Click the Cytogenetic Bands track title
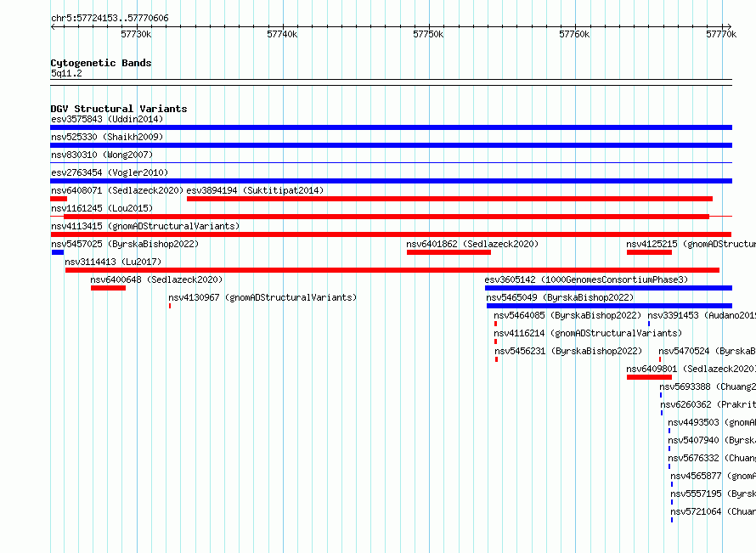 click(x=101, y=63)
